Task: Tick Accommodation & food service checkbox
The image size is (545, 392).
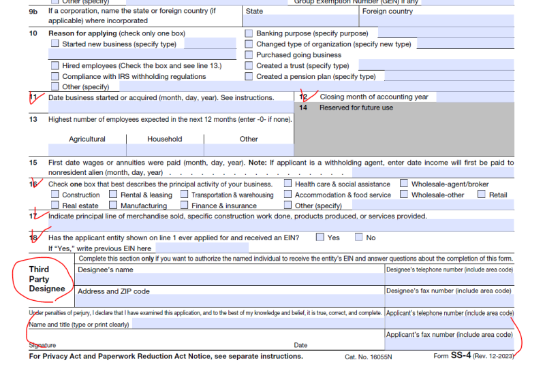Action: click(x=287, y=194)
